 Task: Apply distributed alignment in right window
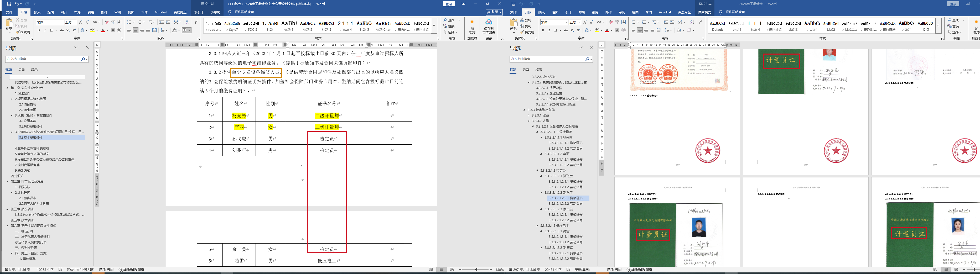[659, 30]
